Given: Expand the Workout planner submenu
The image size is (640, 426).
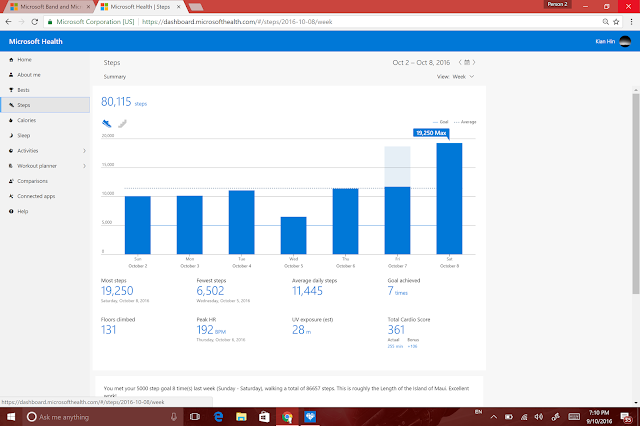Looking at the screenshot, I should click(x=84, y=166).
